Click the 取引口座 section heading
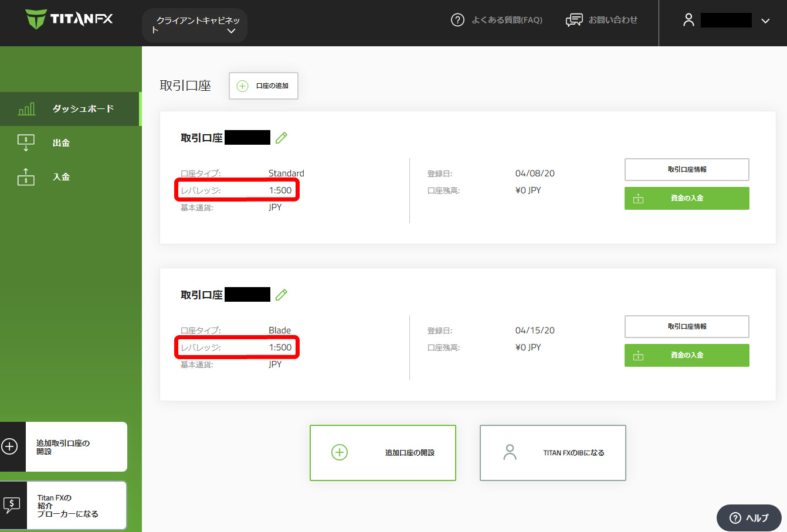The image size is (787, 532). coord(185,86)
